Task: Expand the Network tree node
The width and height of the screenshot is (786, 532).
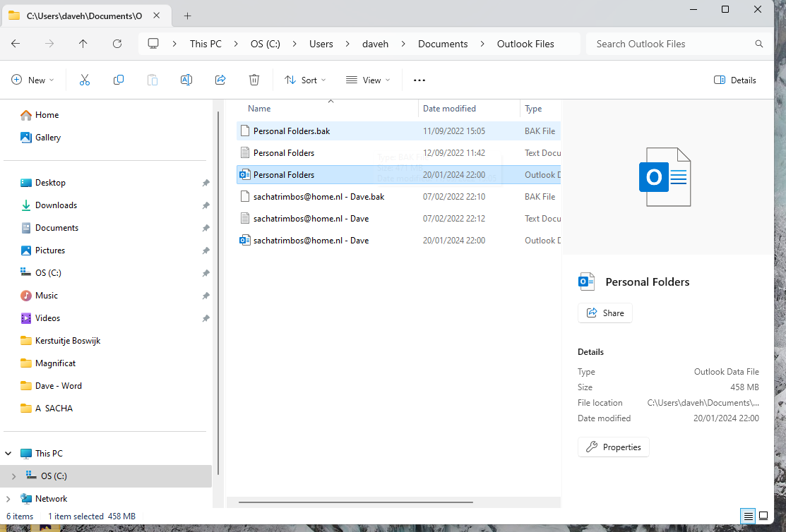Action: click(8, 498)
